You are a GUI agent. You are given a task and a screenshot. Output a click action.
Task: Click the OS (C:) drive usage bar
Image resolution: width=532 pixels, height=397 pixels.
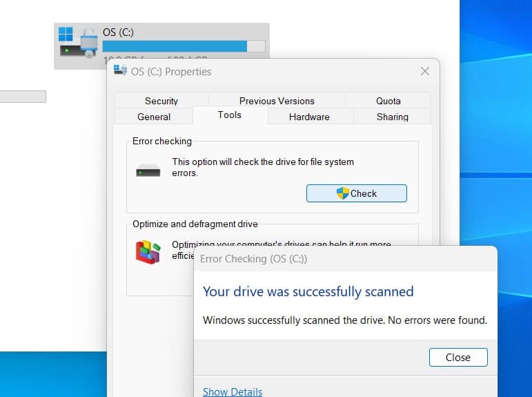[x=184, y=46]
